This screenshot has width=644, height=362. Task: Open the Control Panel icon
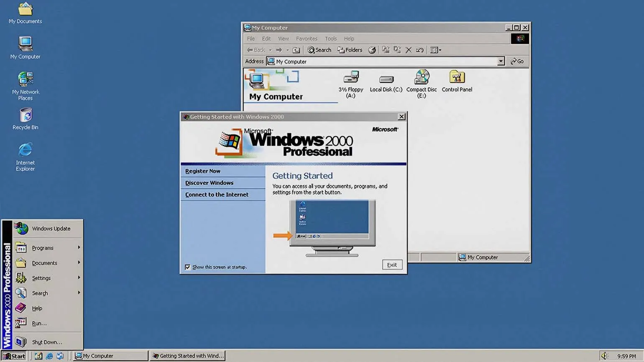tap(457, 79)
